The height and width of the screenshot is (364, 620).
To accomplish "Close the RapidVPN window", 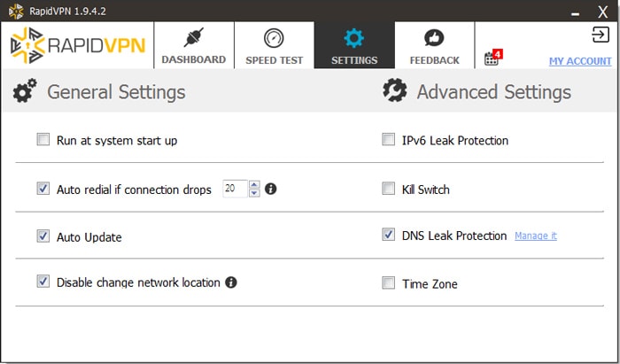I will [x=602, y=12].
